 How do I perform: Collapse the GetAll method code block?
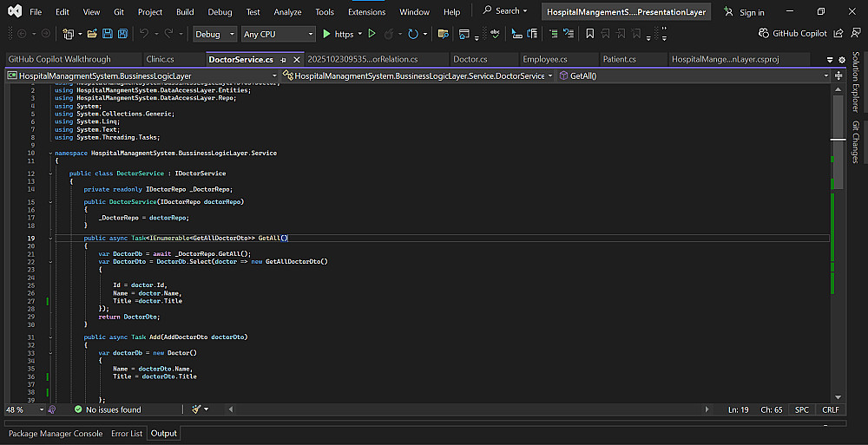point(50,238)
